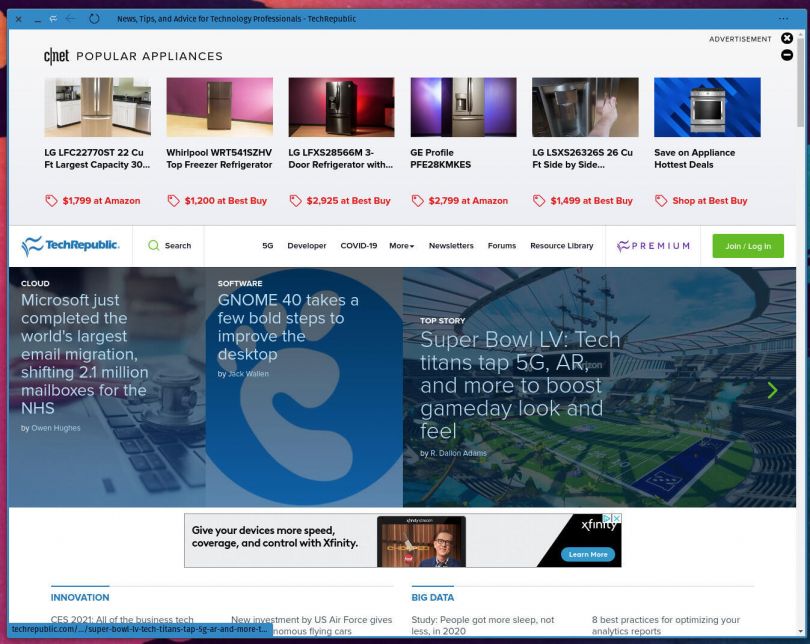Click Learn More on the Xfinity ad
The image size is (810, 644).
[x=587, y=554]
